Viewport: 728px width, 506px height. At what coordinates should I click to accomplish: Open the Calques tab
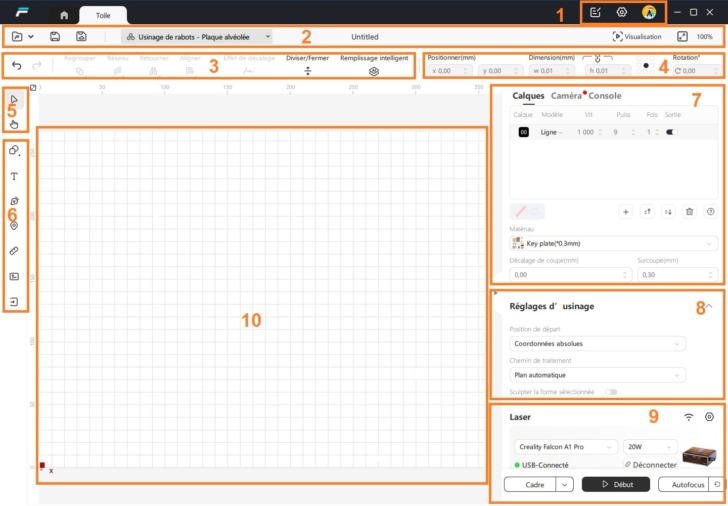pos(528,96)
